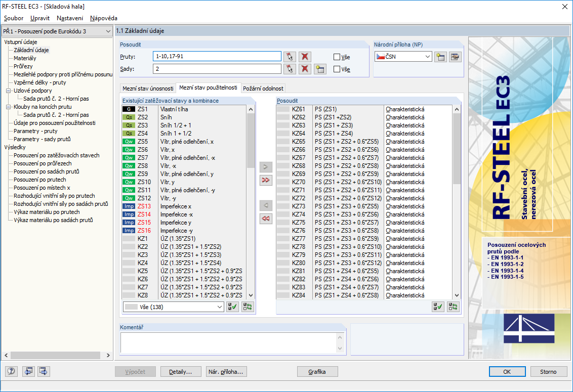Select Průřezy in navigator tree

23,66
